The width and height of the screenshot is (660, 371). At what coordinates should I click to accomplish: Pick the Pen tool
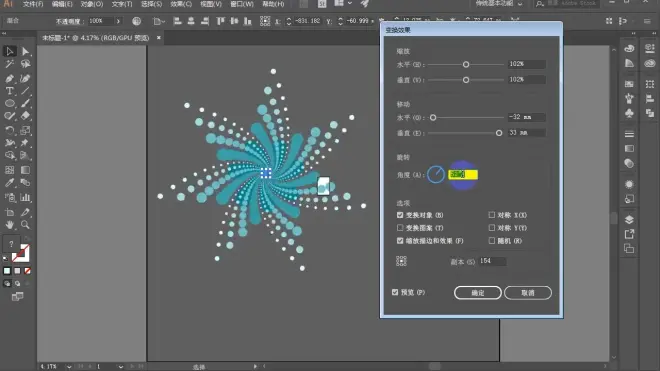coord(9,78)
